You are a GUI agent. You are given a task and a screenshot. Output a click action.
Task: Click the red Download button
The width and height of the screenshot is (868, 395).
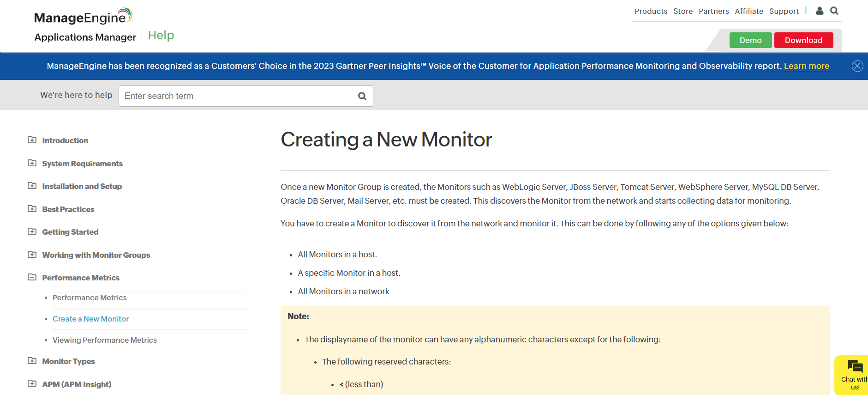[804, 40]
